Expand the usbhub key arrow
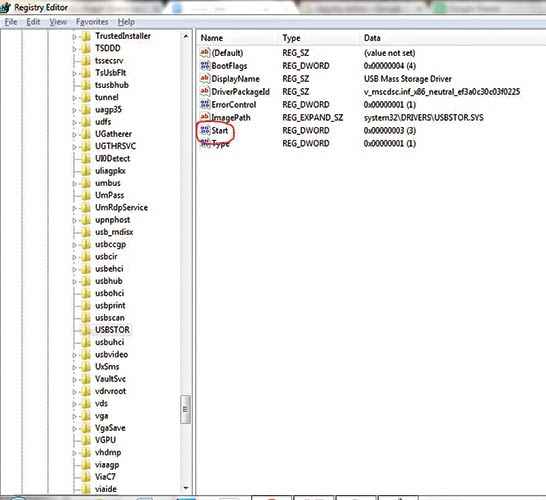 [74, 281]
